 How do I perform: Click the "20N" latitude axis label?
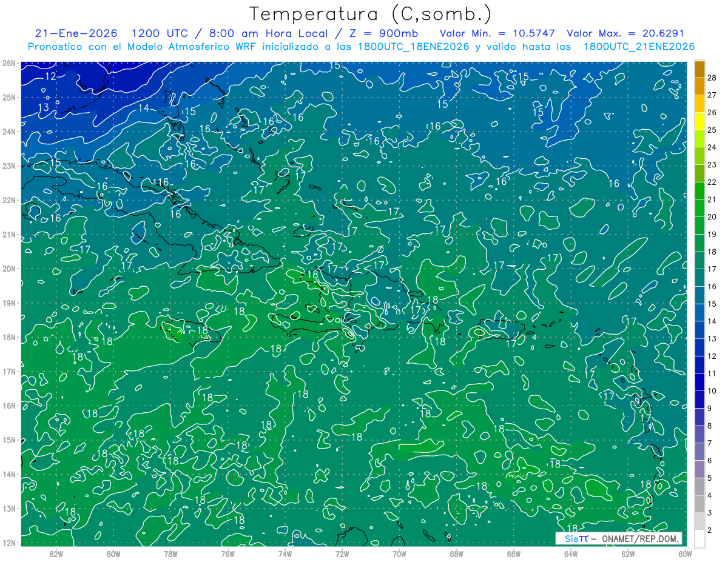click(8, 269)
